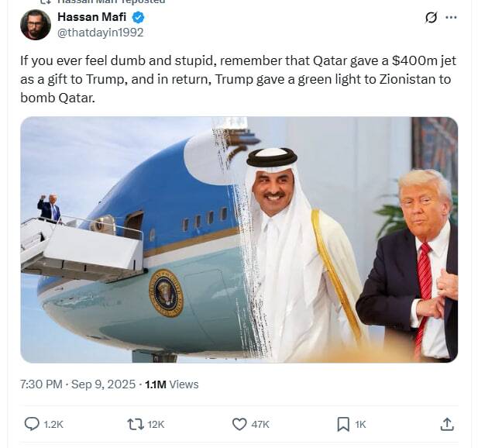Click the 1.1M Views count
Viewport: 478px width, 448px height.
(172, 384)
